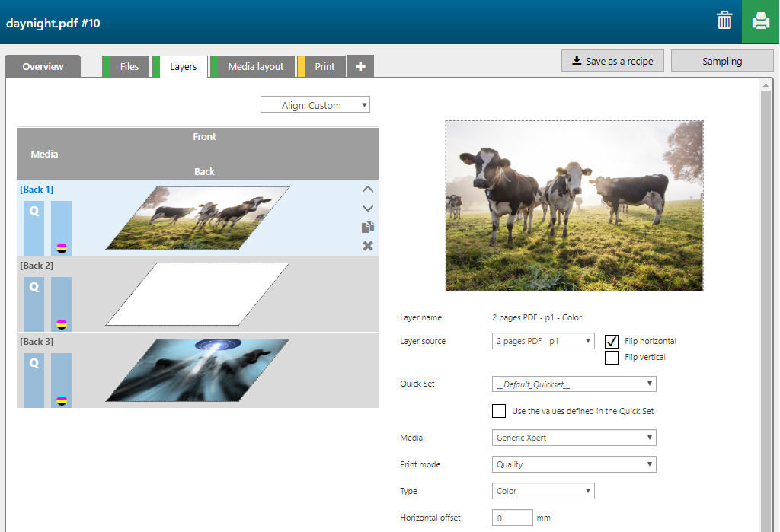Switch to the Media layout tab
This screenshot has width=780, height=532.
pyautogui.click(x=255, y=67)
